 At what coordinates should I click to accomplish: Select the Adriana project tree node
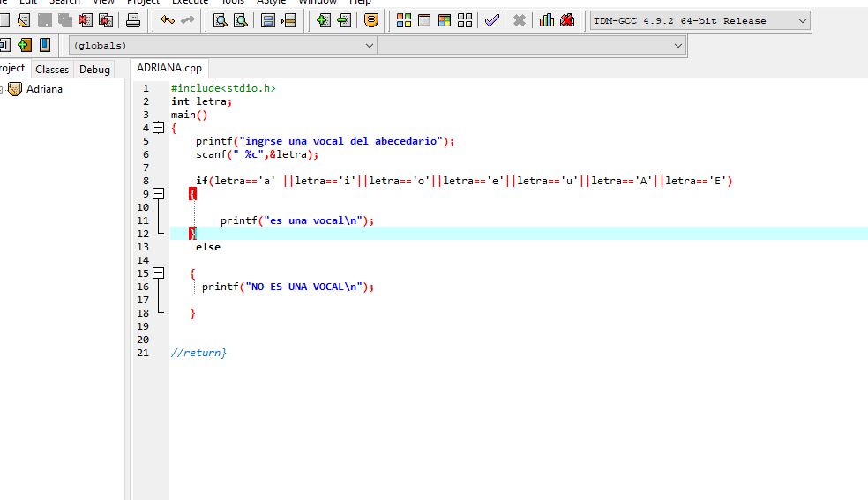tap(44, 89)
